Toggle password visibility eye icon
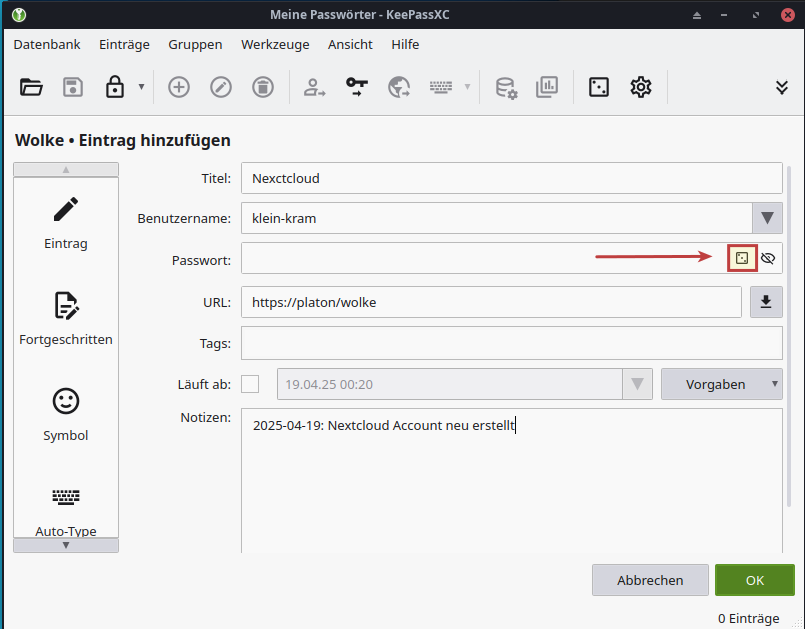The width and height of the screenshot is (805, 629). [x=768, y=258]
